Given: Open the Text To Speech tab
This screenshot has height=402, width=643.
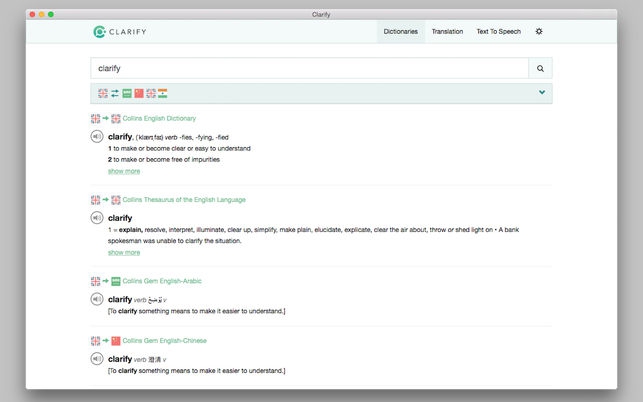Looking at the screenshot, I should [499, 32].
